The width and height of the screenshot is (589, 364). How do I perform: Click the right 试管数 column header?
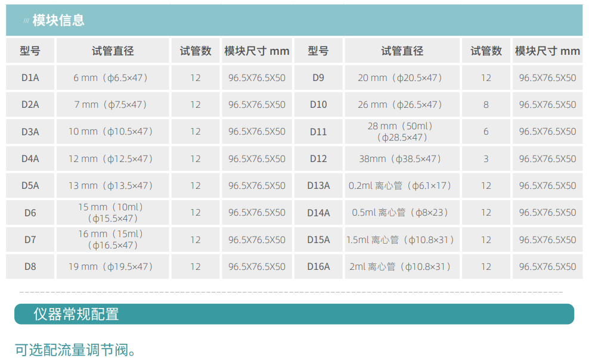pyautogui.click(x=486, y=51)
